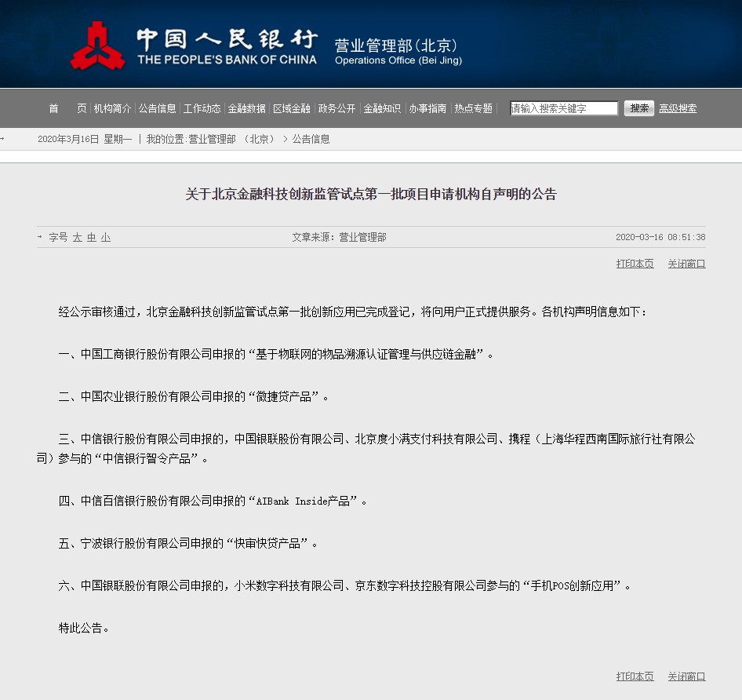Image resolution: width=742 pixels, height=700 pixels.
Task: Click the bottom 关闭窗口 close window link
Action: pyautogui.click(x=686, y=676)
